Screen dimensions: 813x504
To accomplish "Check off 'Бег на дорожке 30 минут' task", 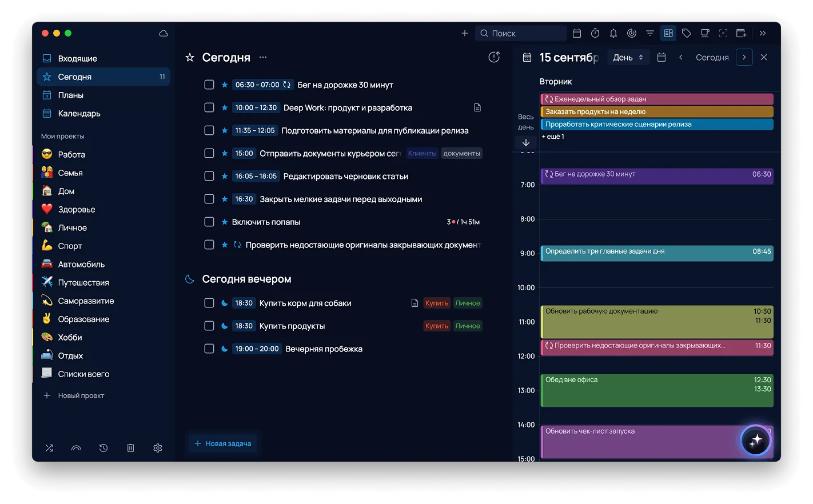I will (x=209, y=85).
